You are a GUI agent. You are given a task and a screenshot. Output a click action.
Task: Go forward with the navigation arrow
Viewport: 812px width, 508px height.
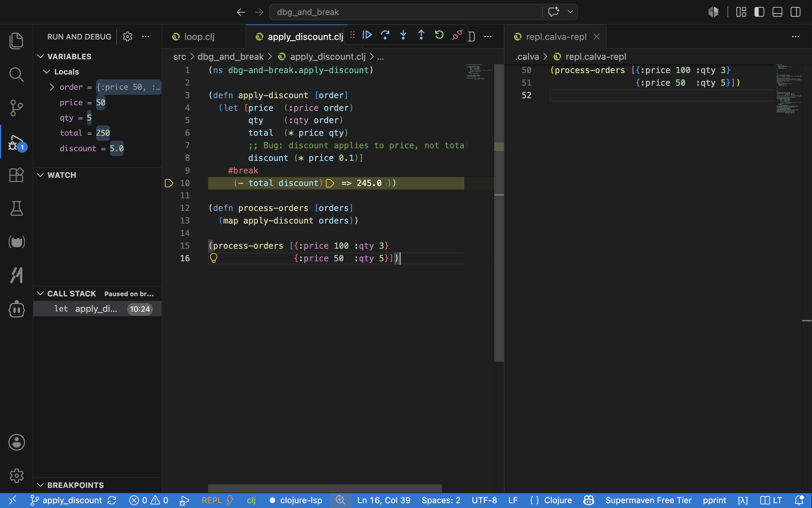pyautogui.click(x=259, y=12)
